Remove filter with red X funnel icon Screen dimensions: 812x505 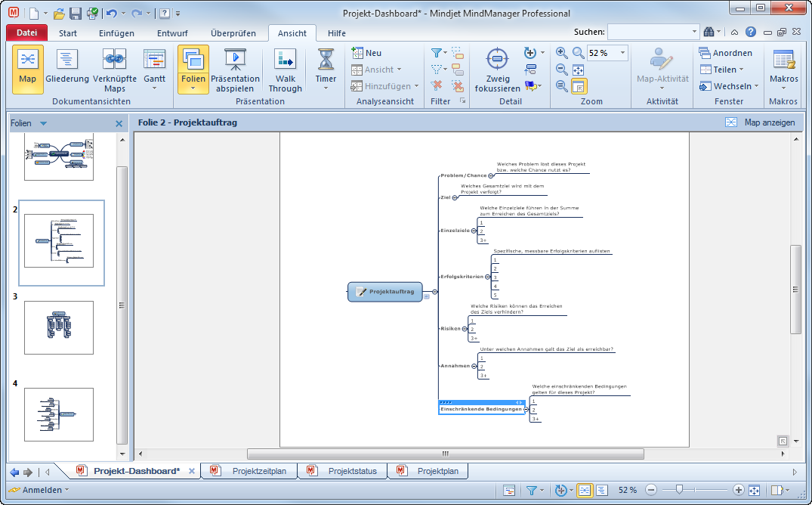(437, 85)
